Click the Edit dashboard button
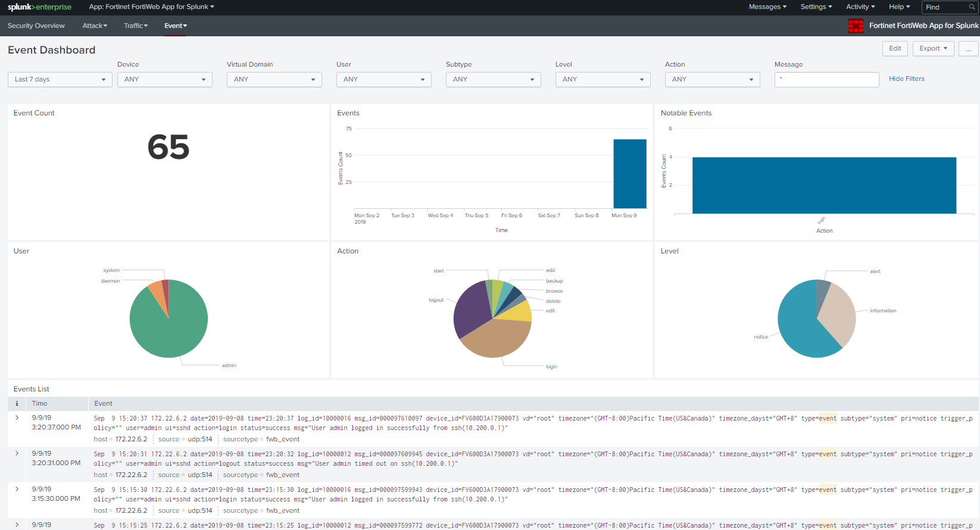The width and height of the screenshot is (980, 530). tap(895, 49)
